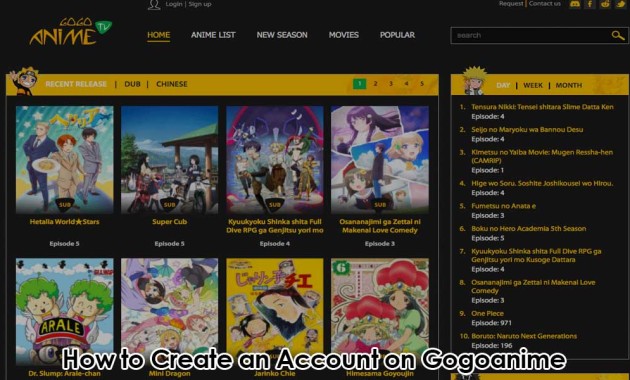This screenshot has height=380, width=630.
Task: Click the user profile icon beside Login
Action: tap(154, 4)
